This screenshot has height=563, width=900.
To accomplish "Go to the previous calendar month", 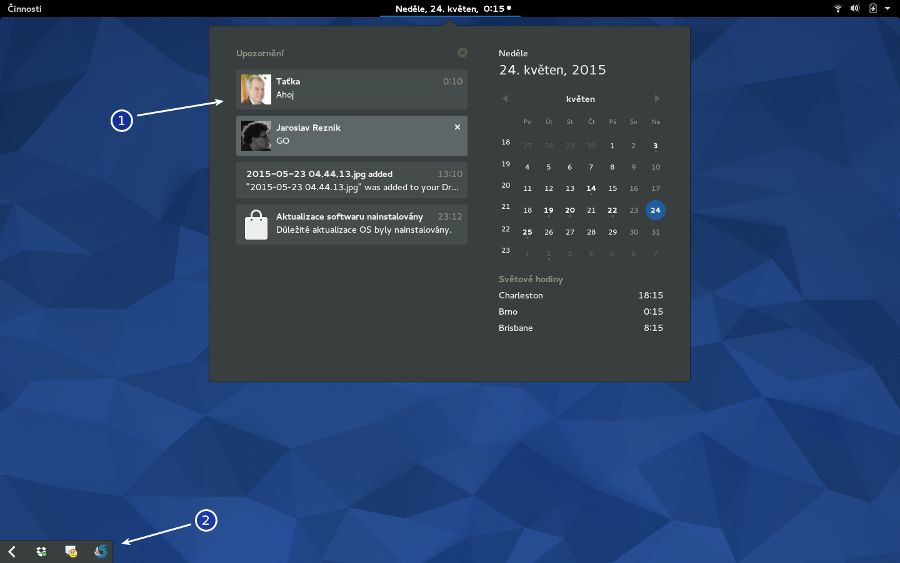I will coord(505,99).
